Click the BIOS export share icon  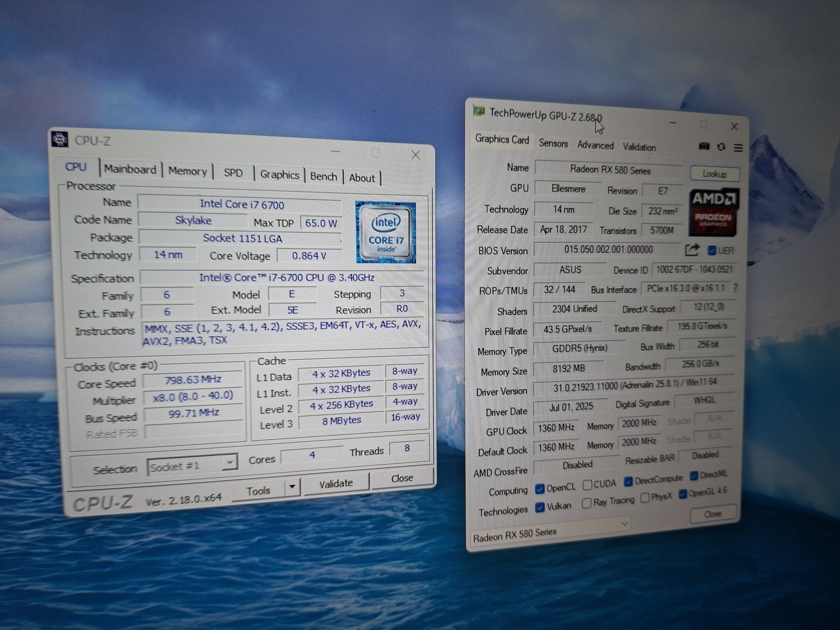692,250
